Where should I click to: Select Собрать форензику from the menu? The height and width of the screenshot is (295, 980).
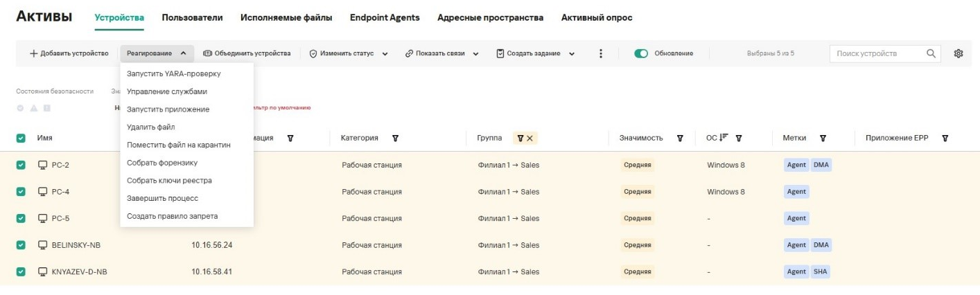pyautogui.click(x=162, y=163)
